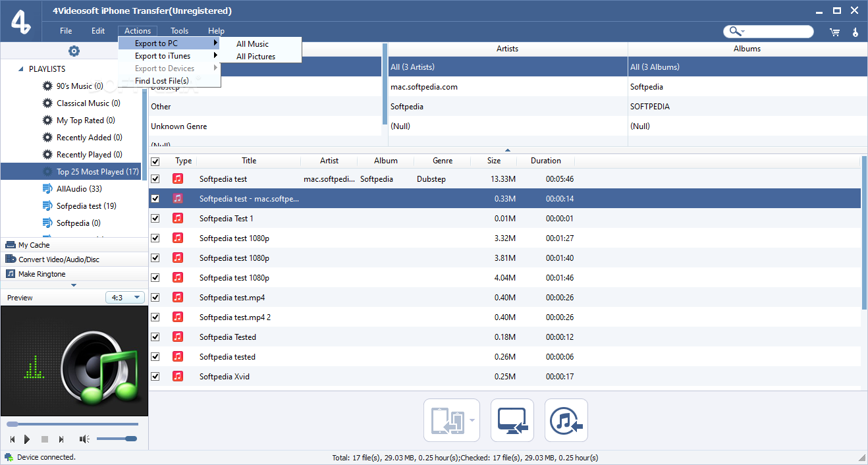Click the preview playback progress slider
Image resolution: width=868 pixels, height=465 pixels.
72,424
